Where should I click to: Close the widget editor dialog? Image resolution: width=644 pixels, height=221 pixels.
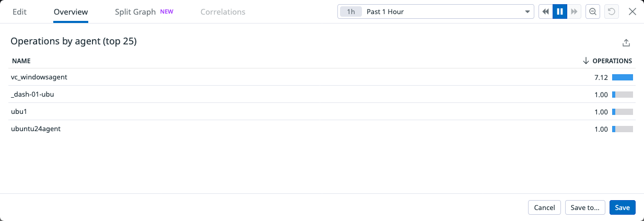tap(632, 12)
